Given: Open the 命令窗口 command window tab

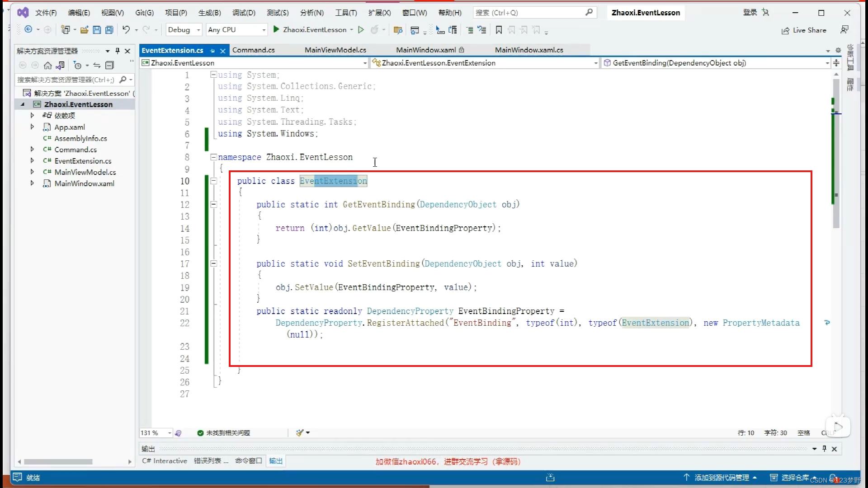Looking at the screenshot, I should click(x=248, y=461).
